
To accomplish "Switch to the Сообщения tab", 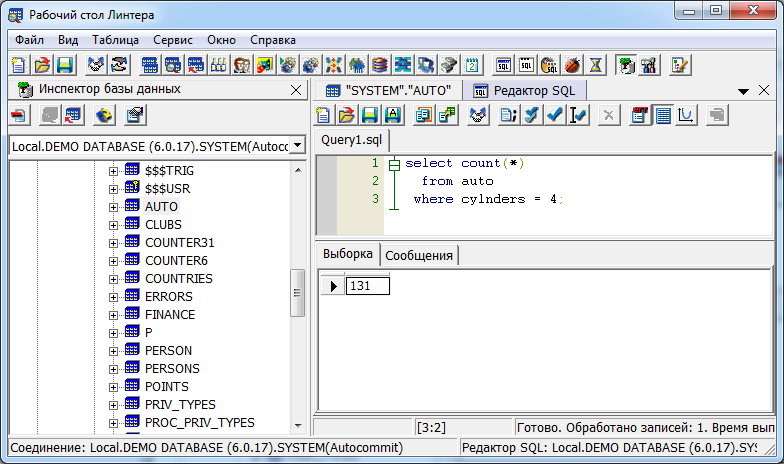I will click(x=419, y=255).
